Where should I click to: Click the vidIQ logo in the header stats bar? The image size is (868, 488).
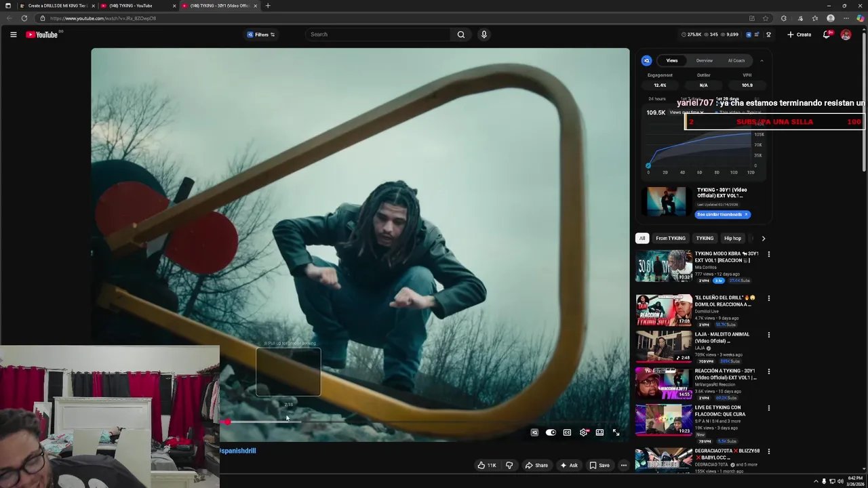click(749, 35)
